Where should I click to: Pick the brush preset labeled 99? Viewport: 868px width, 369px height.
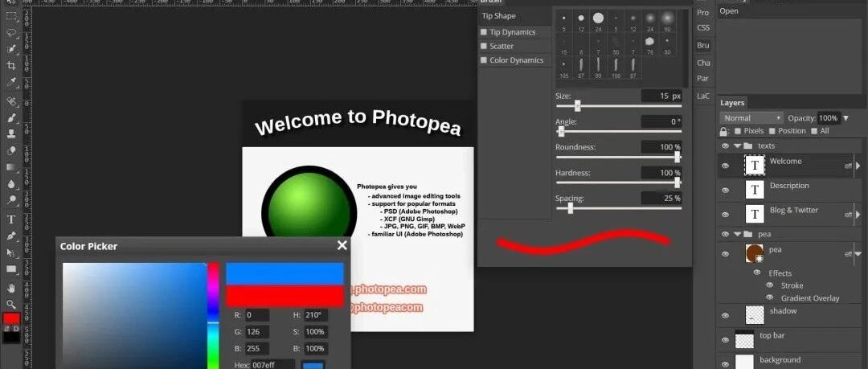click(x=599, y=68)
